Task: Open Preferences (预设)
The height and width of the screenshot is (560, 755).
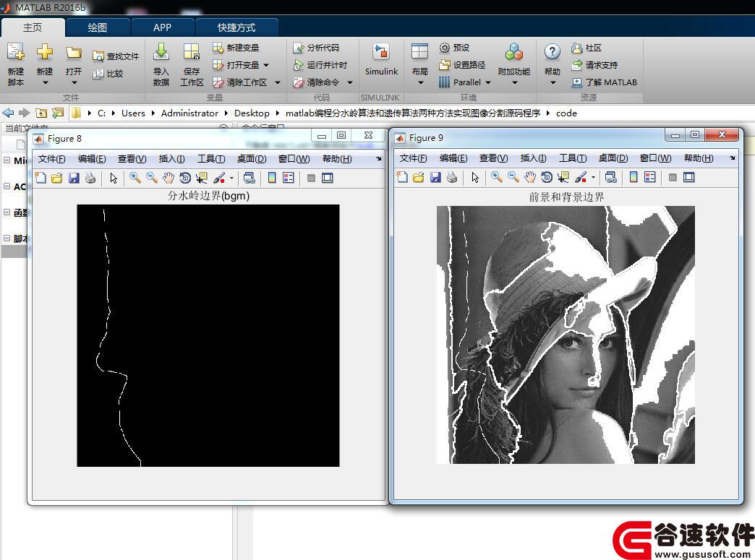Action: 454,48
